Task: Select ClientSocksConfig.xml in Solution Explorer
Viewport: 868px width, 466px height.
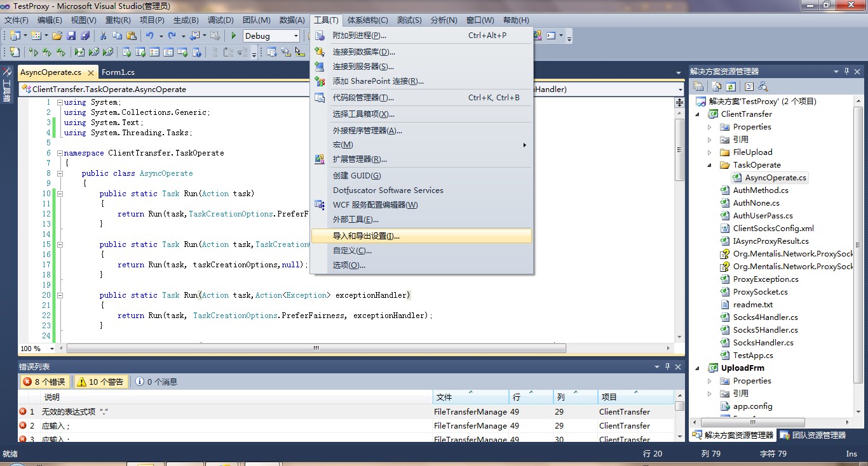Action: click(x=773, y=229)
